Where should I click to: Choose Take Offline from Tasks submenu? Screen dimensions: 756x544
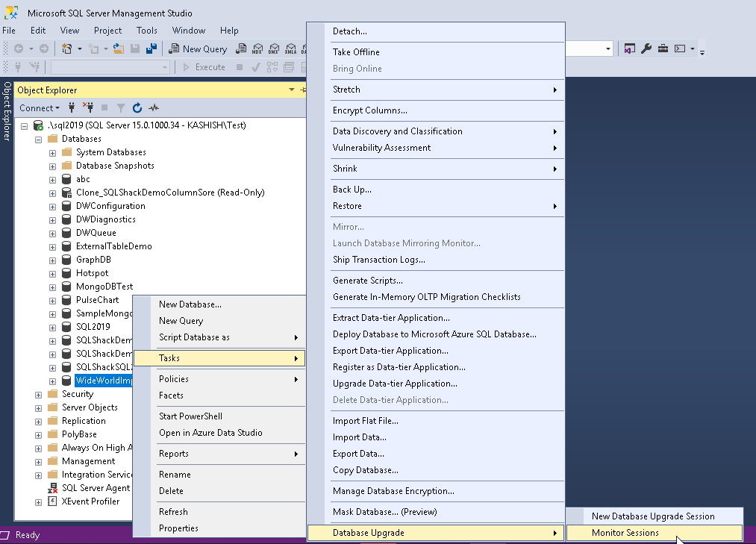coord(435,52)
